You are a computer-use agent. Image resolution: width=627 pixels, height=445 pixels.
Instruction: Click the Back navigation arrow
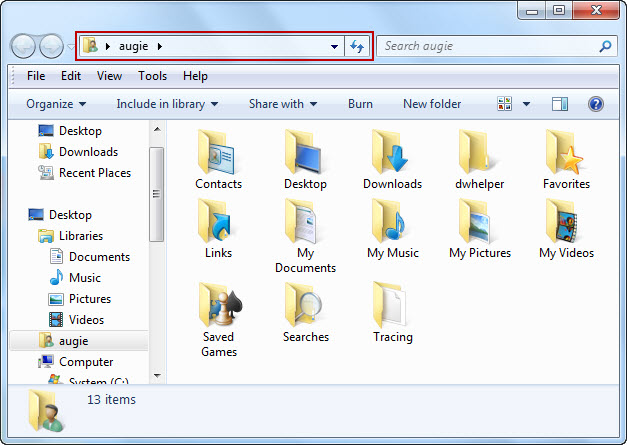click(x=24, y=46)
